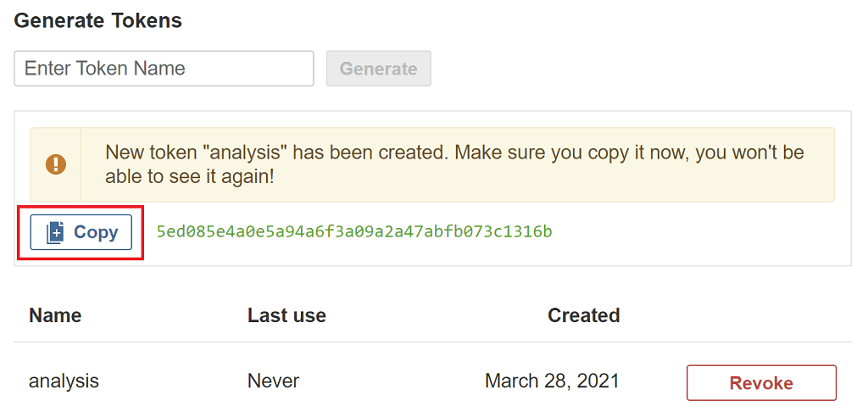Click the Name column header
The height and width of the screenshot is (417, 868).
[55, 315]
